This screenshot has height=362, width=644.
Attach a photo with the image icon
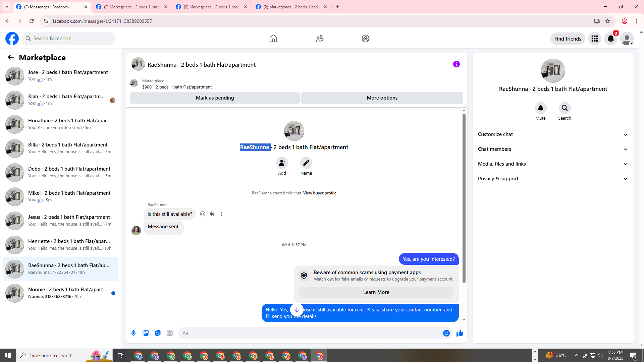click(x=146, y=333)
